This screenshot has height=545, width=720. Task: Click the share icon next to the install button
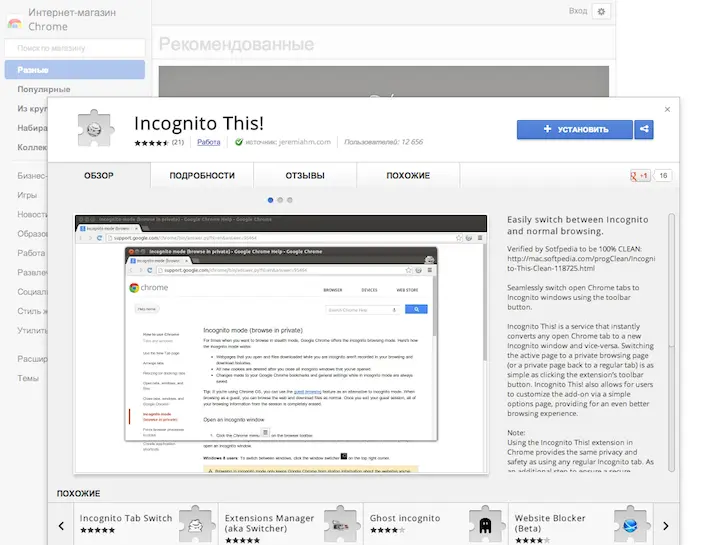tap(644, 129)
